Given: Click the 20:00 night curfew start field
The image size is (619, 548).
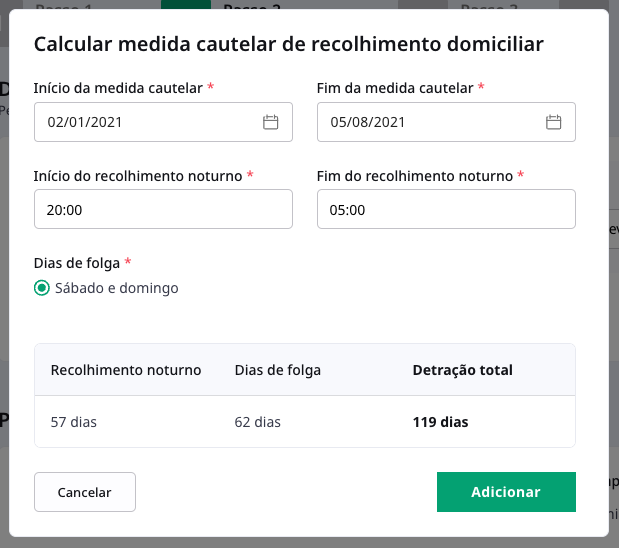Looking at the screenshot, I should point(163,209).
